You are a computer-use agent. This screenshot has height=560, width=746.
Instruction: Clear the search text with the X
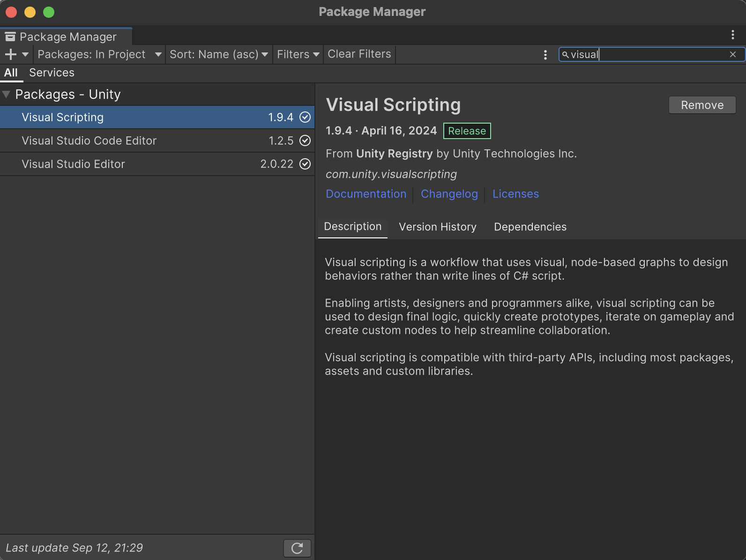[x=733, y=54]
